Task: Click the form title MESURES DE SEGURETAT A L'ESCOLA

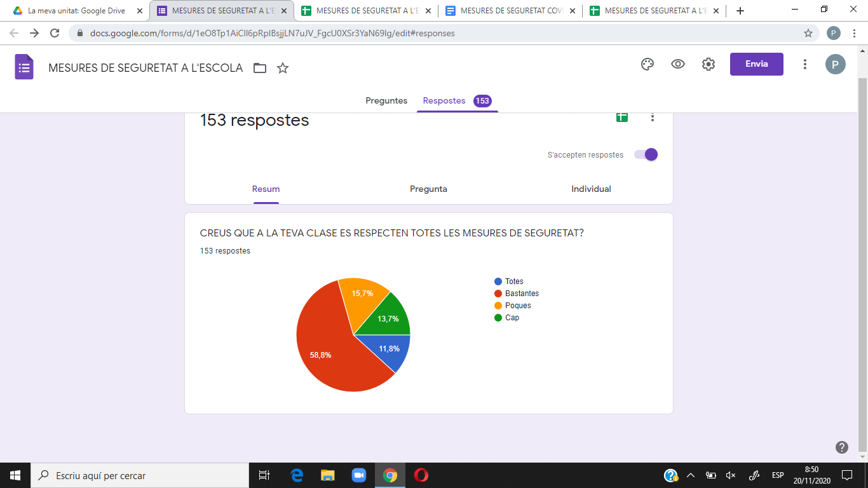Action: (x=146, y=68)
